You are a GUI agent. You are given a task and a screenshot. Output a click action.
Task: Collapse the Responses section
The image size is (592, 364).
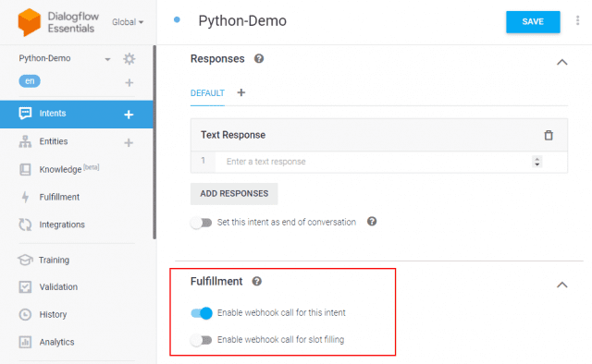point(562,62)
